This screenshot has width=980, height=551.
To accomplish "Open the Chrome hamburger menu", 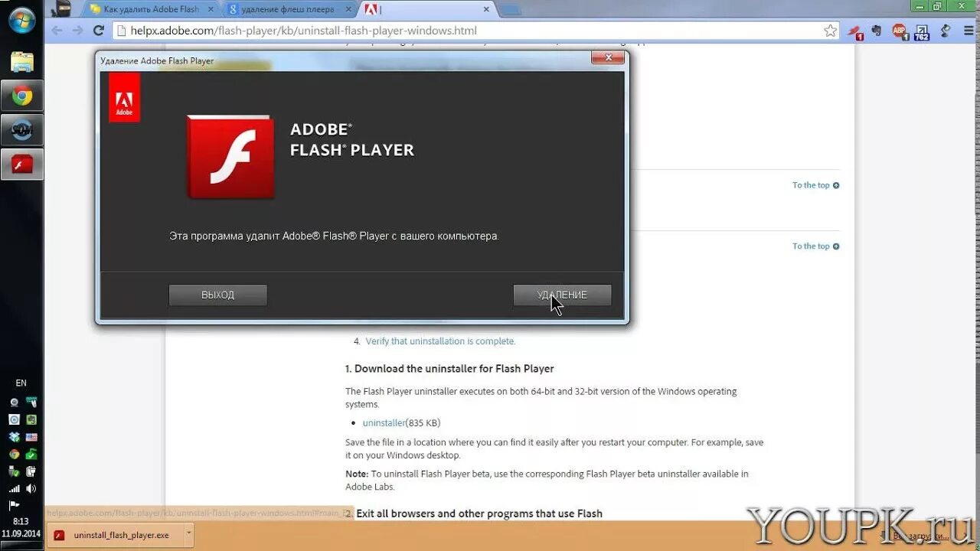I will click(x=967, y=31).
